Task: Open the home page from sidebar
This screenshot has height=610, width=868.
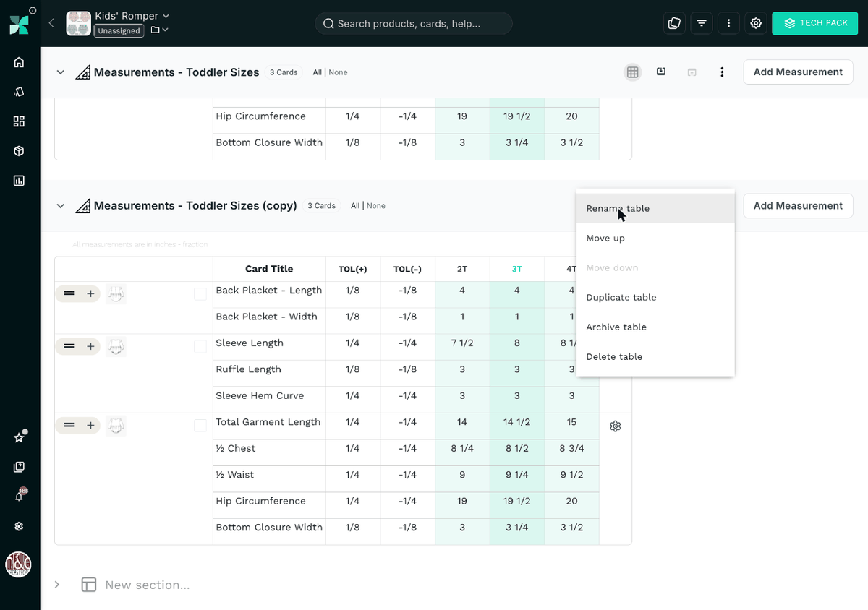Action: tap(20, 62)
